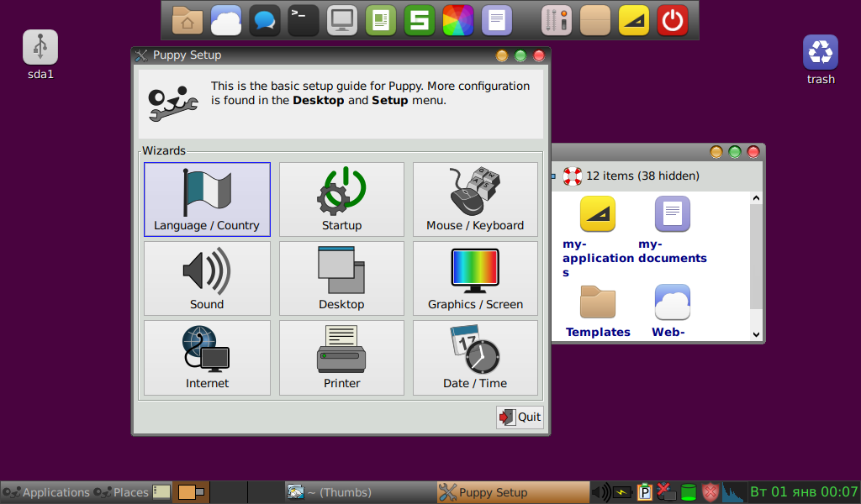Switch to the highlighted orange workspace pager

coord(191,492)
